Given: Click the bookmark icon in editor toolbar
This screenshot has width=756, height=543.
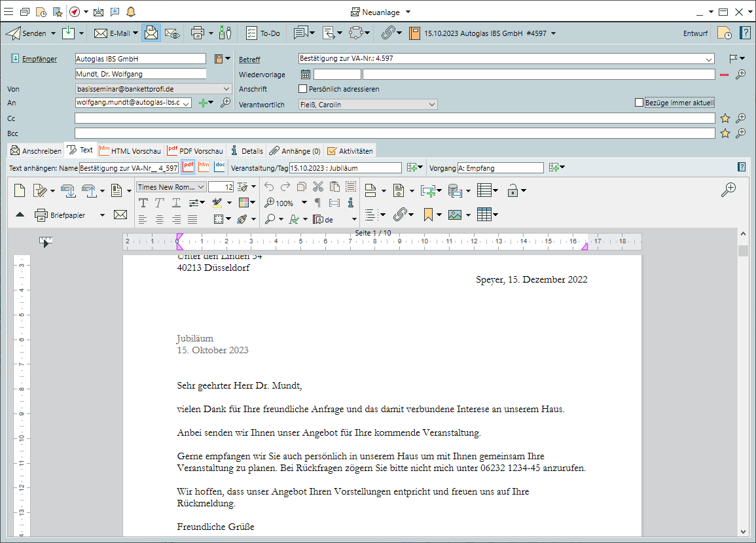Looking at the screenshot, I should coord(428,215).
